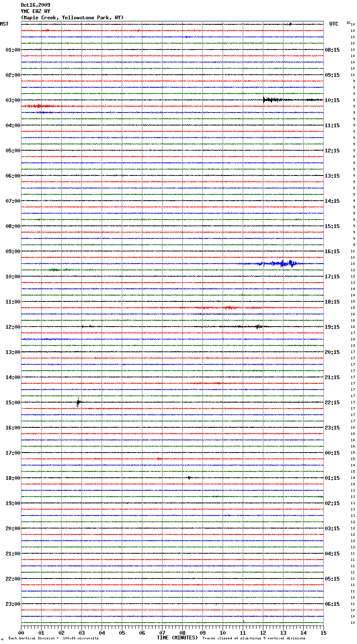The height and width of the screenshot is (644, 357).
Task: Click the red disturbance on the 11:15 trace
Action: (229, 308)
